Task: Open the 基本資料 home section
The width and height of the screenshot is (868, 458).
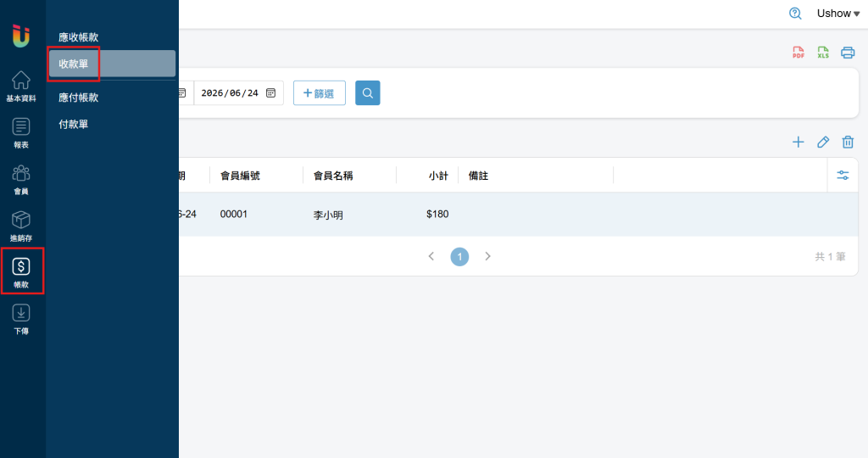Action: (x=21, y=87)
